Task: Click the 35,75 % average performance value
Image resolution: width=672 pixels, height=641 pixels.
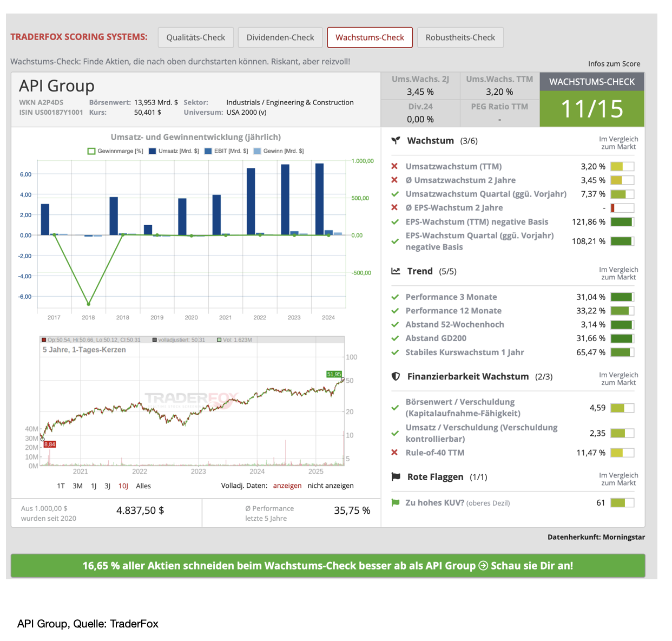Action: (352, 511)
